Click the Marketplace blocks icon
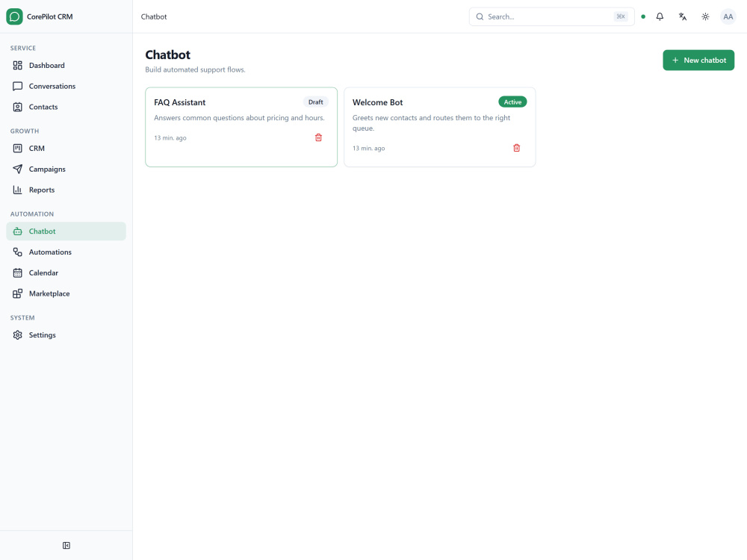 [x=18, y=293]
